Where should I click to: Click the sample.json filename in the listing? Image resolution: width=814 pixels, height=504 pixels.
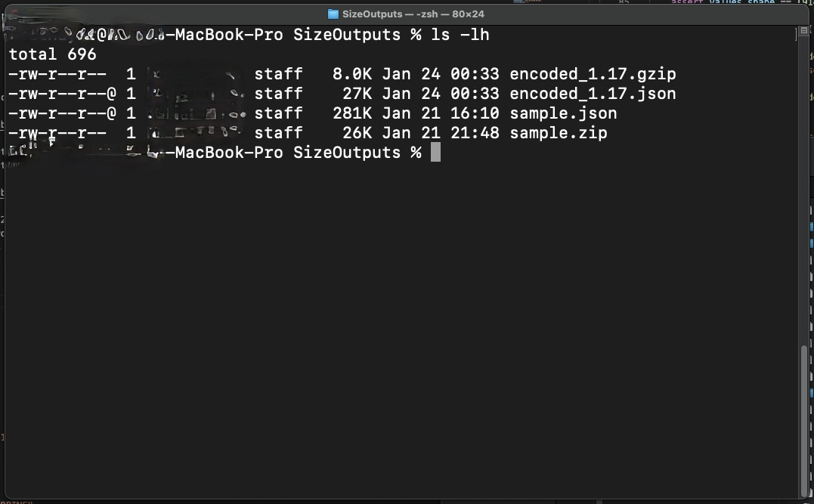click(563, 113)
